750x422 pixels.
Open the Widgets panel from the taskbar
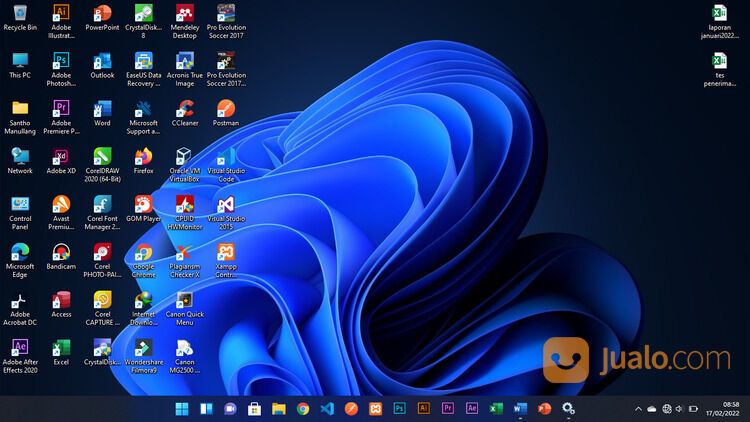(x=206, y=409)
